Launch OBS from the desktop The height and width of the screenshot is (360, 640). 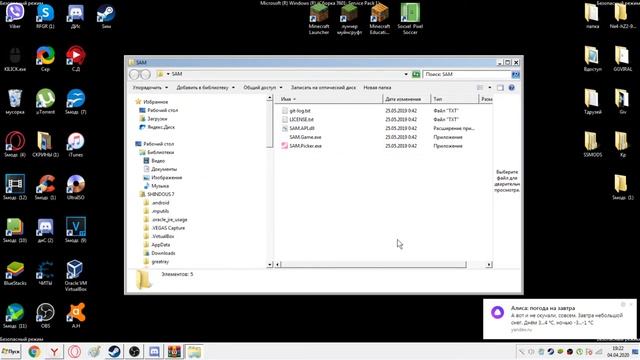click(x=45, y=316)
